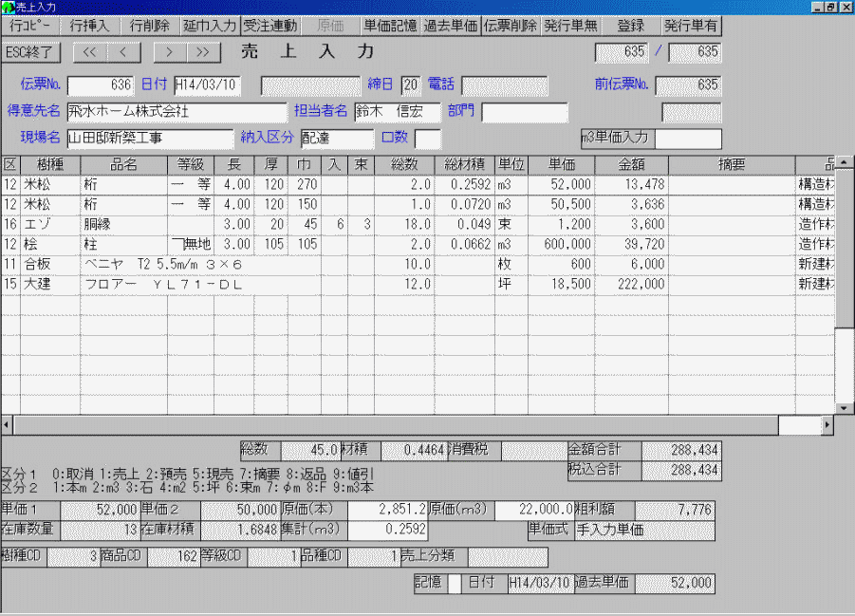Click the 原価(m3) field showing 22,000.0
Viewport: 855px width, 616px height.
coord(534,510)
